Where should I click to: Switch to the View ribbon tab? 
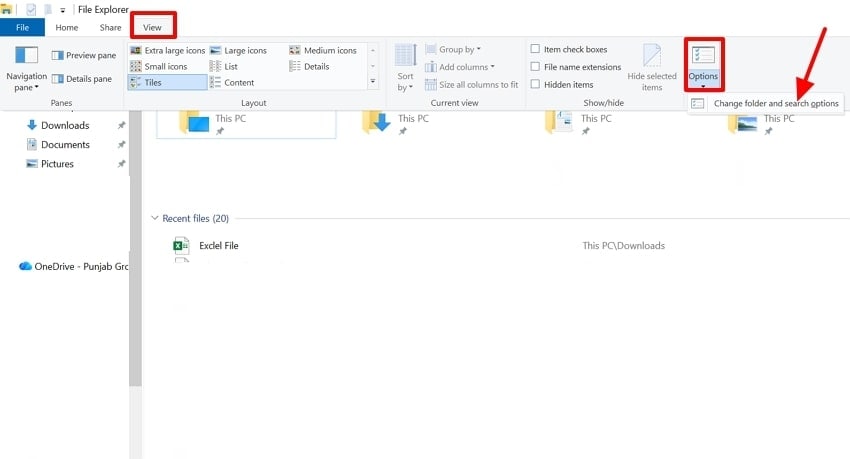point(152,27)
